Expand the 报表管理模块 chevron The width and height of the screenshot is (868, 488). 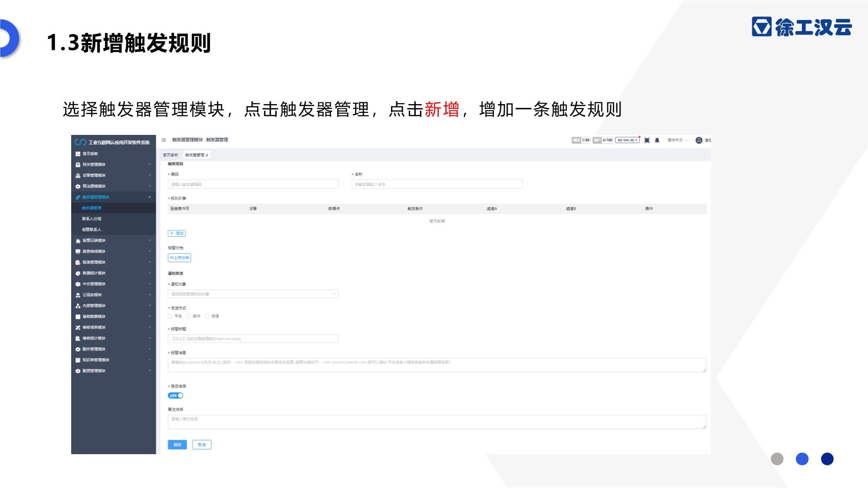150,262
